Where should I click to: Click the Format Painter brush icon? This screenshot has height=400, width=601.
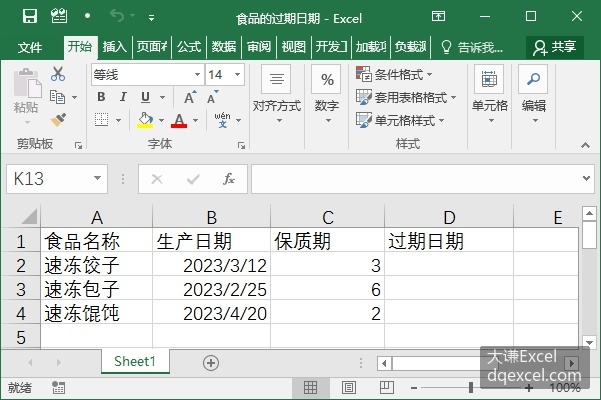pyautogui.click(x=58, y=120)
